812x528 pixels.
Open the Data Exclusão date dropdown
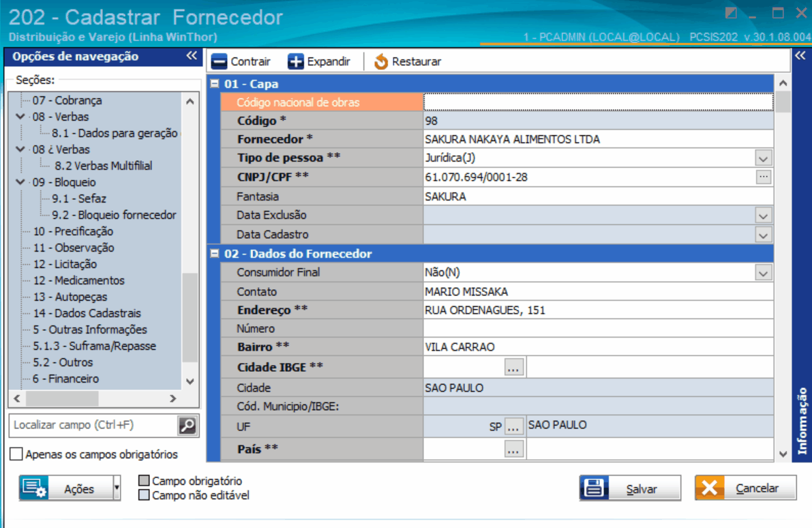[764, 216]
